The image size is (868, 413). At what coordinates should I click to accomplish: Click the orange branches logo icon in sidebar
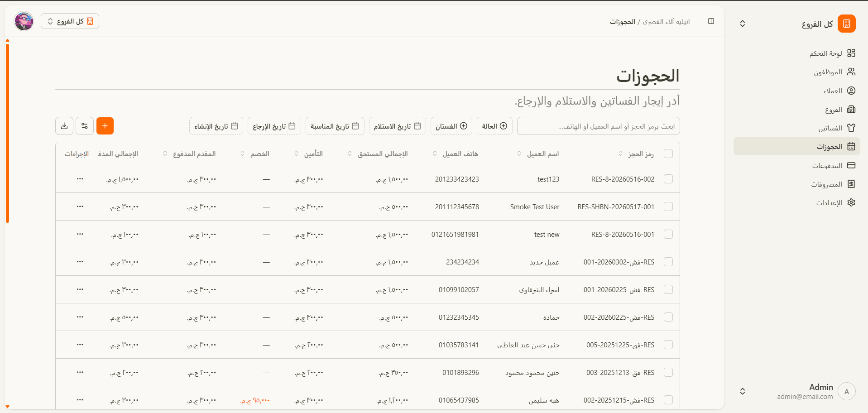coord(846,24)
